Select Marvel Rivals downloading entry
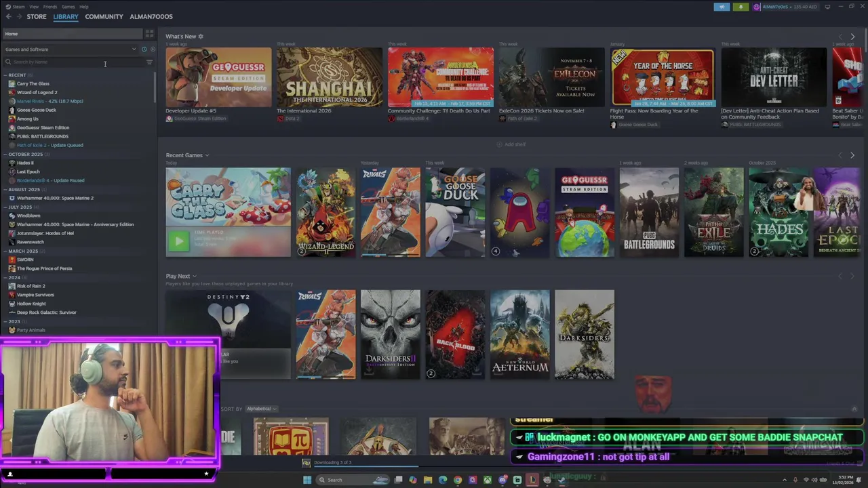This screenshot has height=488, width=868. pyautogui.click(x=50, y=102)
